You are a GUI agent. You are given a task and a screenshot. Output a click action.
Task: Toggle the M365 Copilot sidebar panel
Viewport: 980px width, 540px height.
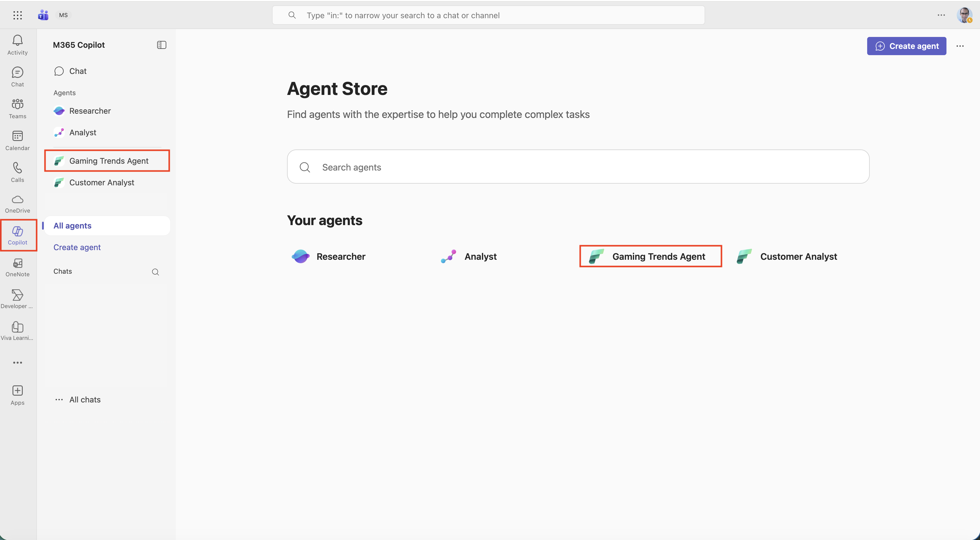161,45
